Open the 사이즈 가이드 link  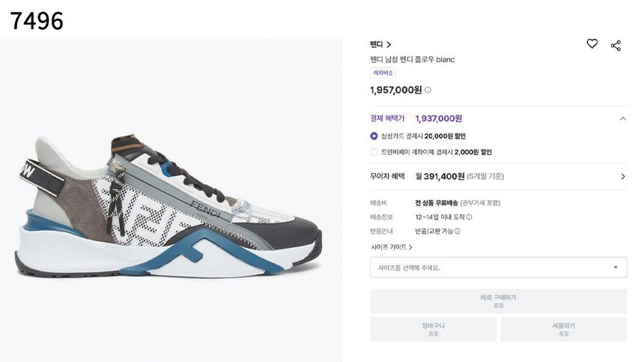coord(392,247)
